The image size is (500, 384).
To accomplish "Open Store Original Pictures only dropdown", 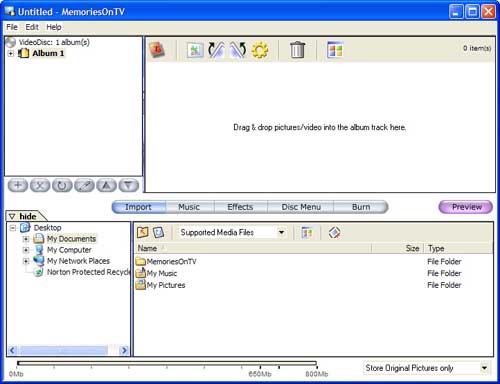I will 427,368.
